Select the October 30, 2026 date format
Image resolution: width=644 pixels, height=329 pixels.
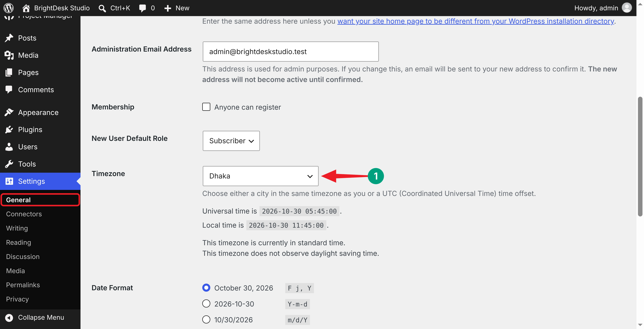(206, 288)
